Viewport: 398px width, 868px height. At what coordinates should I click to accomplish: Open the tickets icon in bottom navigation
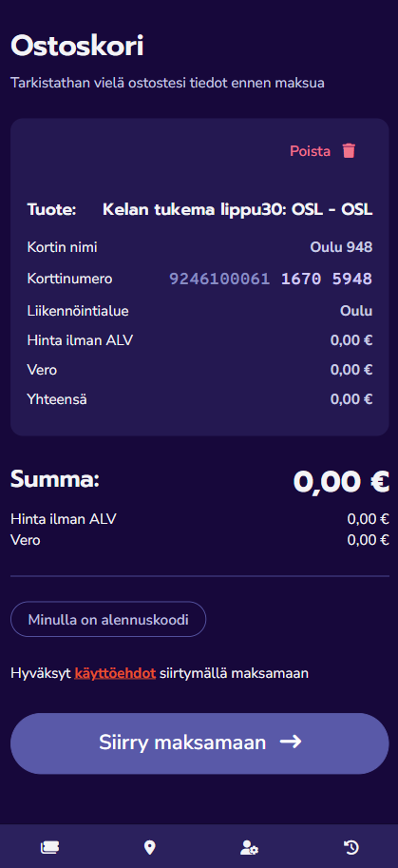coord(50,847)
